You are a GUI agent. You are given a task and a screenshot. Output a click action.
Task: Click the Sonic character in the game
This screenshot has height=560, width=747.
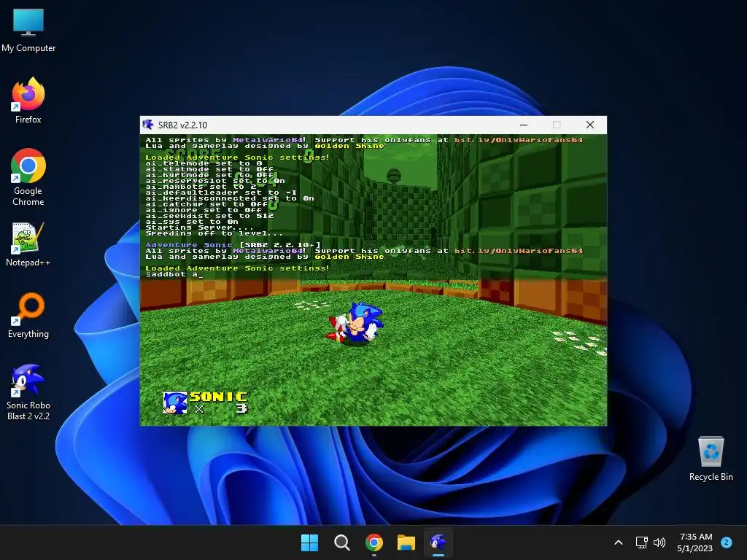[x=356, y=322]
